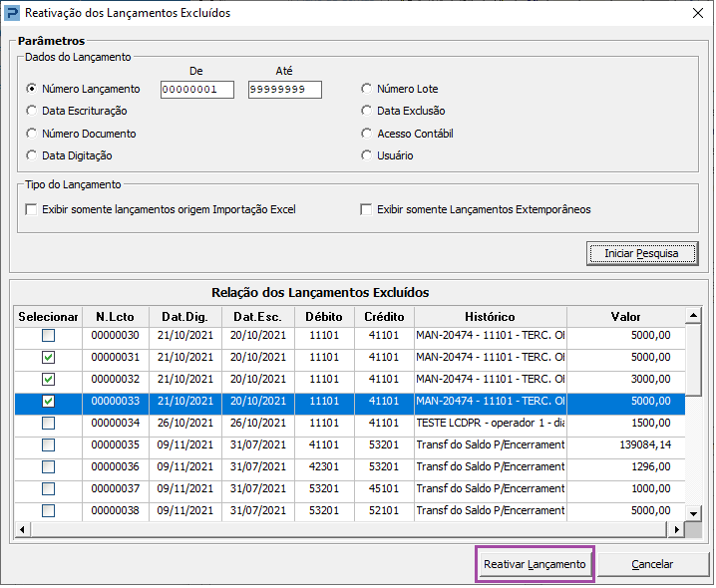Click the value 139084,14 cell
716x588 pixels.
[625, 445]
